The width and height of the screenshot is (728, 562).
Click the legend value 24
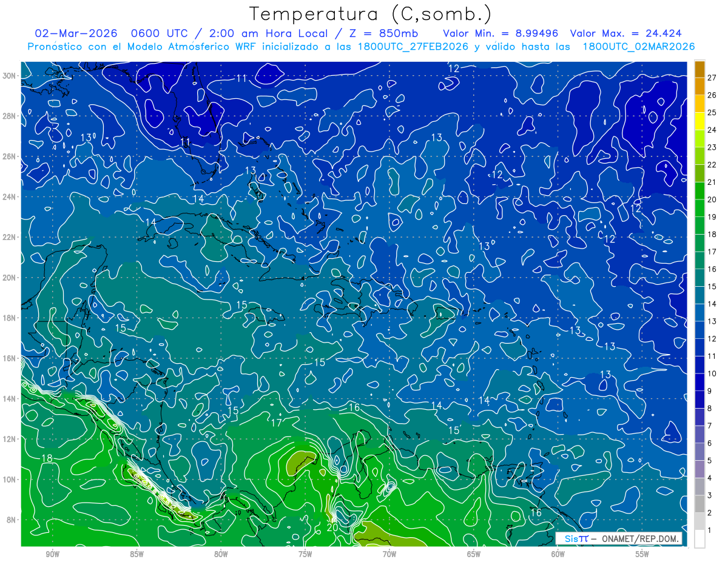[x=712, y=130]
